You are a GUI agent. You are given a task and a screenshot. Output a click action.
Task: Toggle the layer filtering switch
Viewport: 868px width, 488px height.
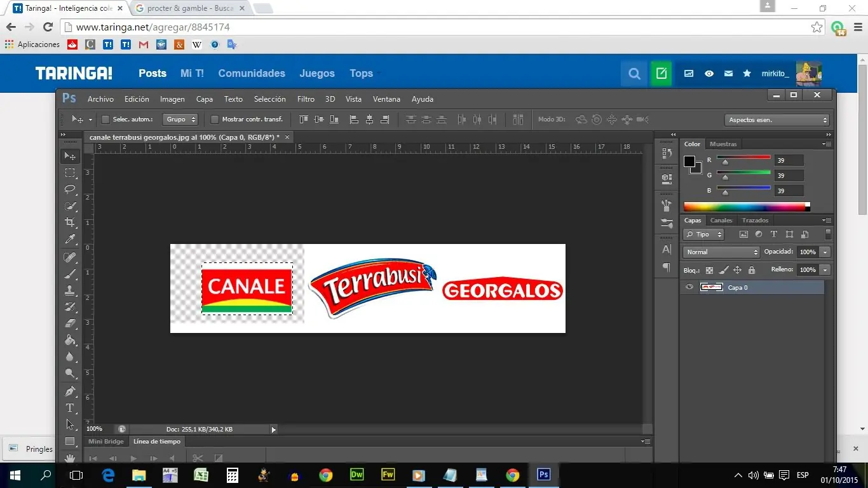point(828,234)
